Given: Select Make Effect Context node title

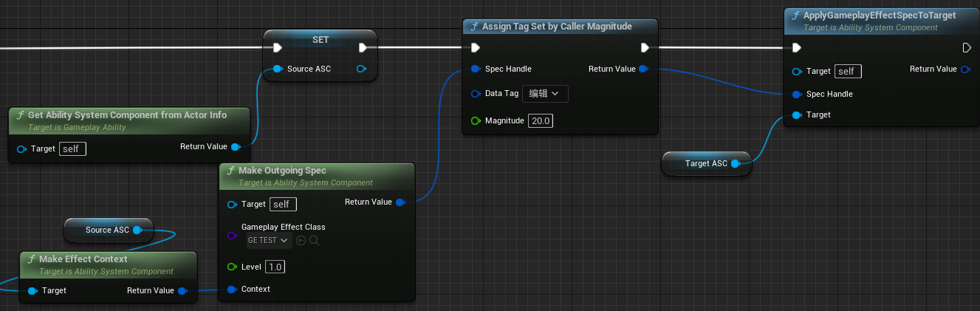Looking at the screenshot, I should pyautogui.click(x=83, y=259).
